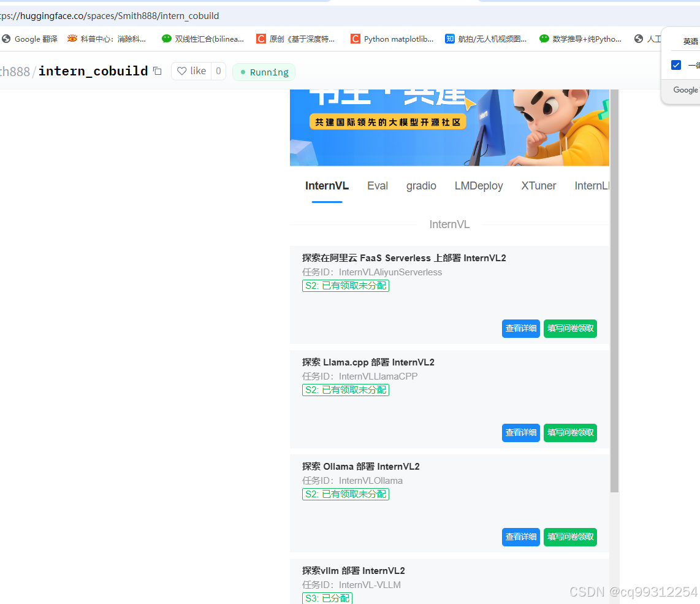Click the Running status badge
700x604 pixels.
coord(264,72)
